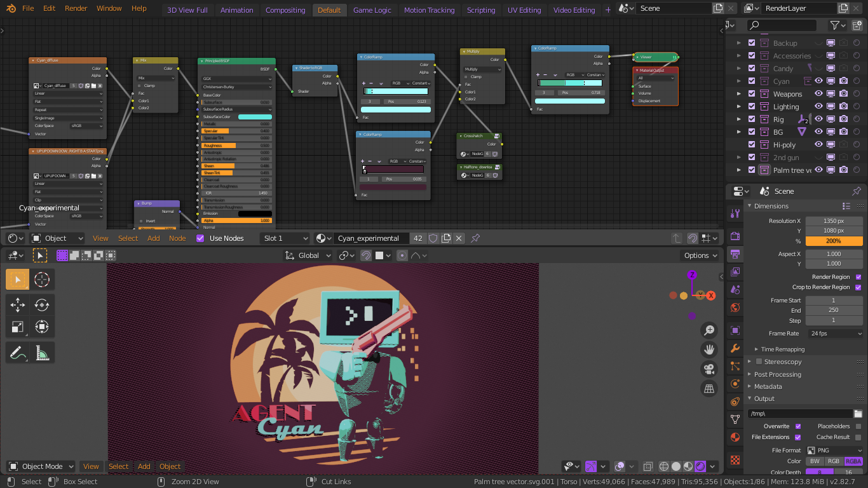Open the World properties tab
The image size is (868, 488).
click(x=735, y=308)
